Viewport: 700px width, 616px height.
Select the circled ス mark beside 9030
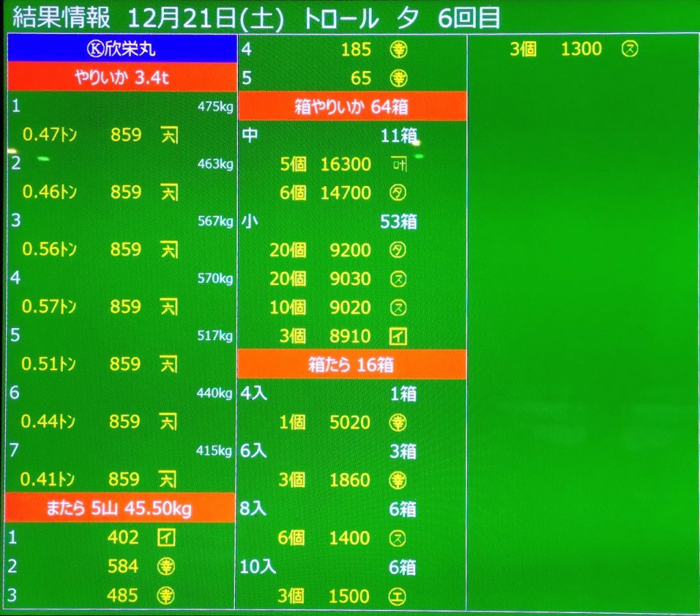(x=398, y=279)
